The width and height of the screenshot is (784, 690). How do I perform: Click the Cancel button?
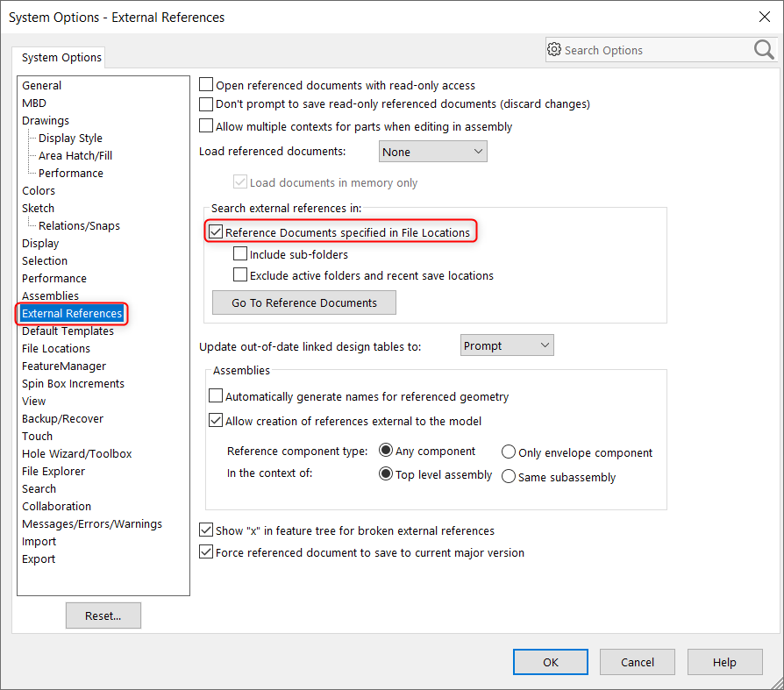pos(638,662)
